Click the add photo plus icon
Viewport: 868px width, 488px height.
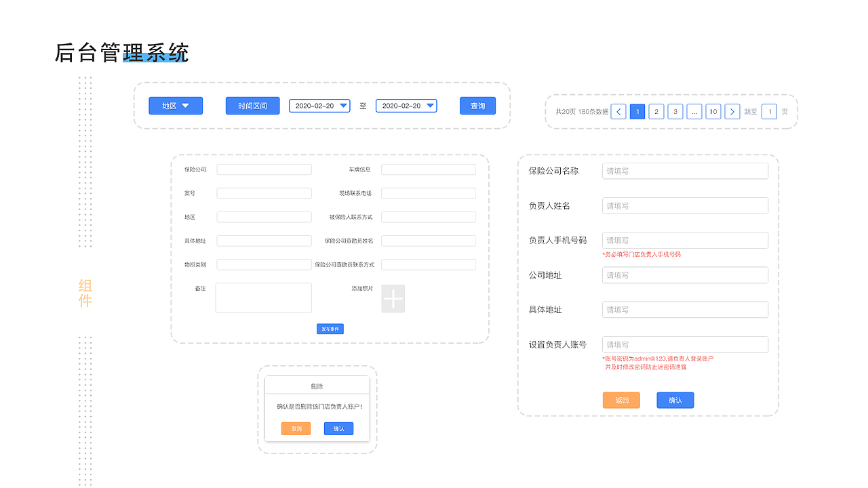pyautogui.click(x=393, y=298)
